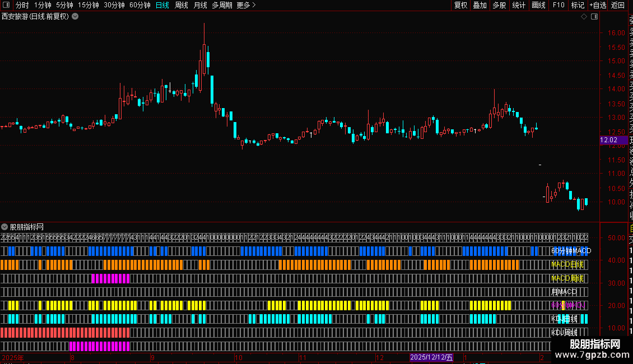Viewport: 633px width, 364px height.
Task: Click the 标记 mark button
Action: [x=578, y=5]
